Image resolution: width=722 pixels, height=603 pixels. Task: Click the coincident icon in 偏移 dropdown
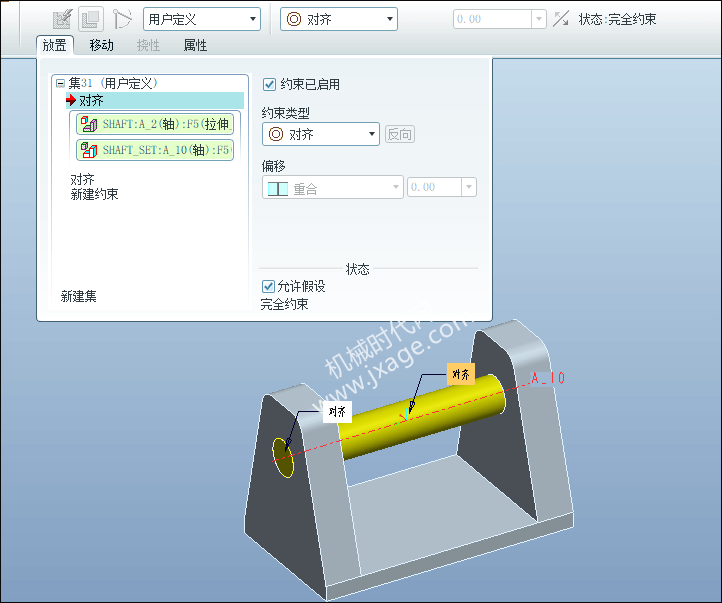pos(278,189)
